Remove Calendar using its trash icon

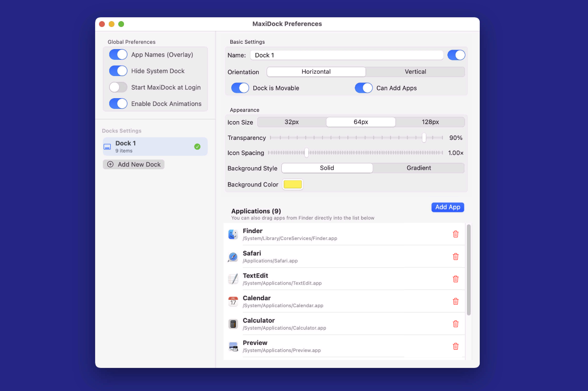(x=456, y=301)
